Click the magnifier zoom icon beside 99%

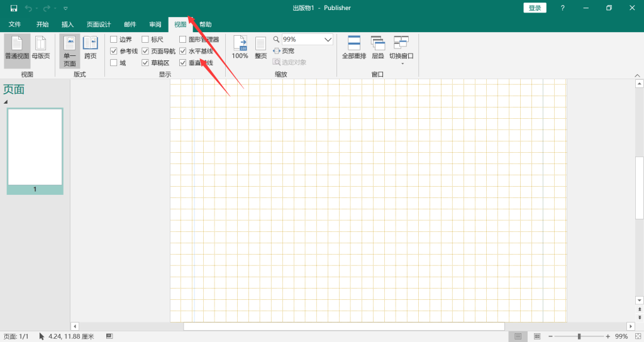[x=277, y=40]
